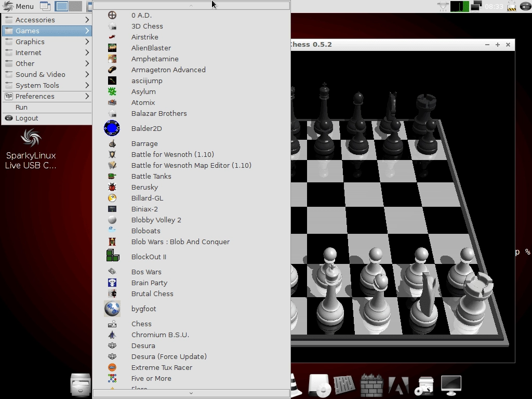The image size is (532, 399).
Task: Click the Chromium B.S.U. ship icon
Action: [x=112, y=335]
